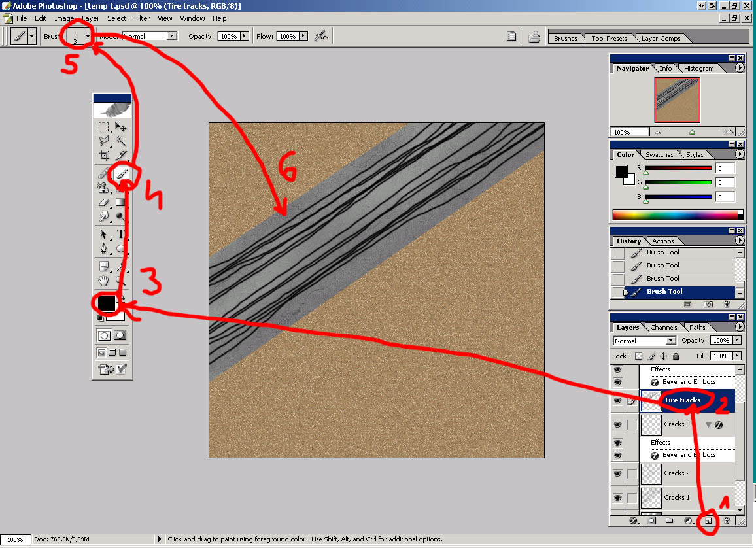Select the Rectangular Marquee tool
The image size is (756, 548).
tap(103, 127)
